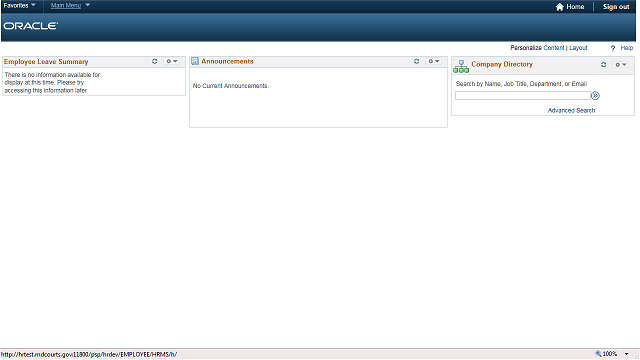Click the Company Directory heading
640x360 pixels.
(502, 64)
